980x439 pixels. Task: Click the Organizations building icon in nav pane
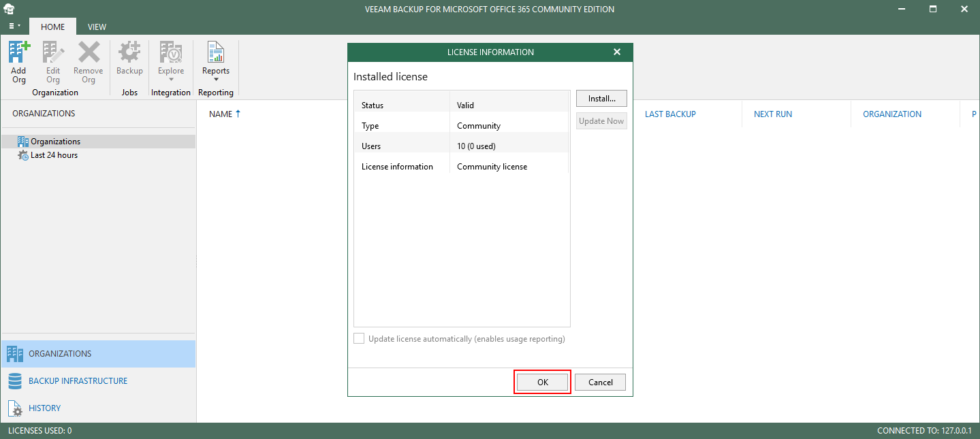pyautogui.click(x=15, y=354)
